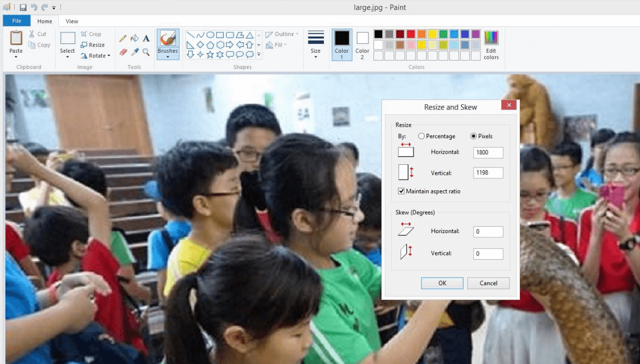Click the Crop tool
This screenshot has height=364, width=640.
tap(91, 34)
